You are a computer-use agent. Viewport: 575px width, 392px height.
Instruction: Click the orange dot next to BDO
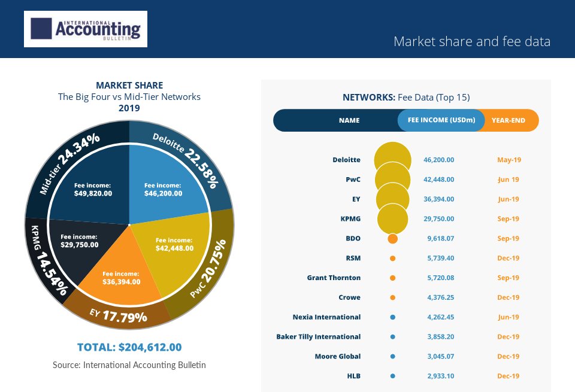click(393, 239)
